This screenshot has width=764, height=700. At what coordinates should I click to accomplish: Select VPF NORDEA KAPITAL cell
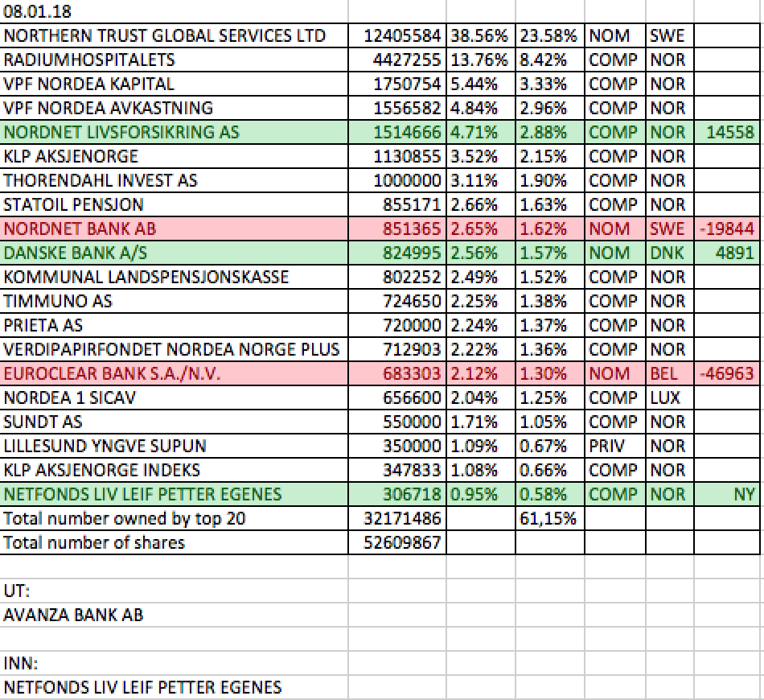(174, 84)
